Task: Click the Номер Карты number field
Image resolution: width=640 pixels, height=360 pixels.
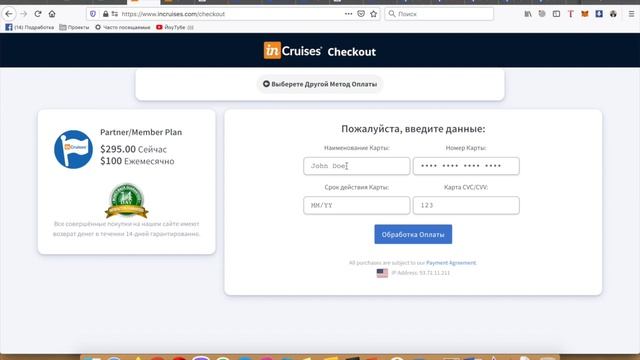Action: pyautogui.click(x=466, y=166)
